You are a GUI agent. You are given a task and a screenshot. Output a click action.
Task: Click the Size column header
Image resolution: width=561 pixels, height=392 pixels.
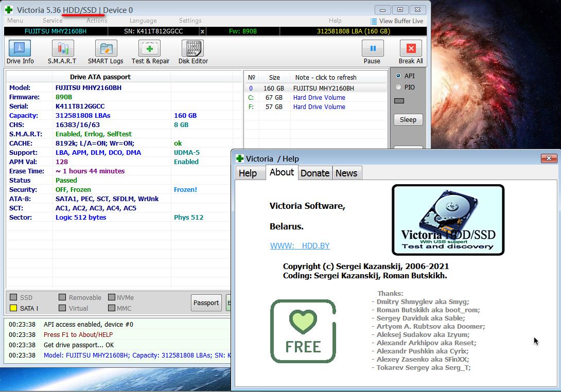pyautogui.click(x=274, y=78)
